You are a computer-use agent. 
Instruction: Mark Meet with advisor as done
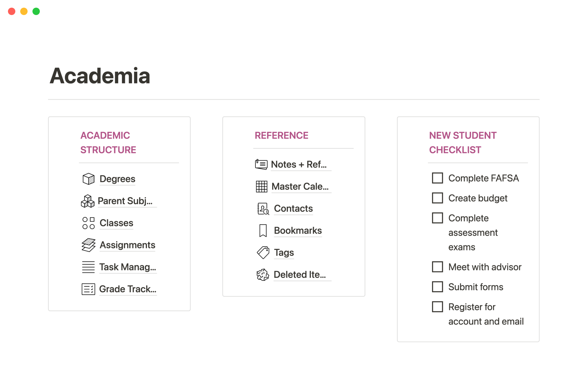(437, 267)
